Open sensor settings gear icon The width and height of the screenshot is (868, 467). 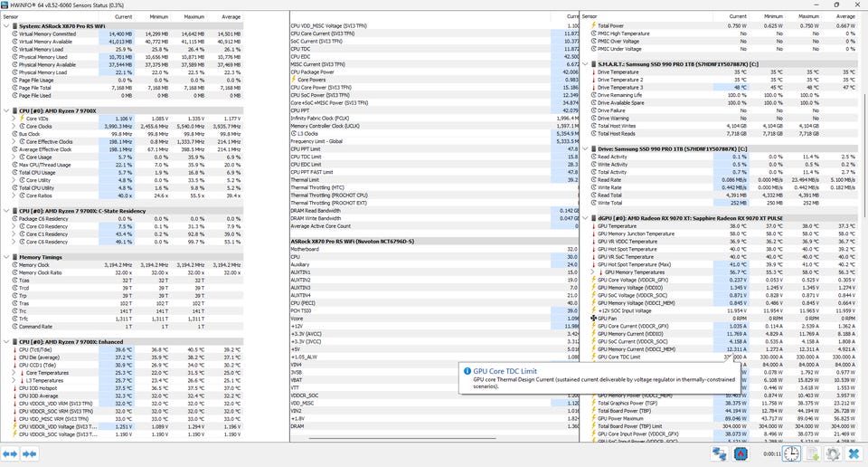(833, 454)
